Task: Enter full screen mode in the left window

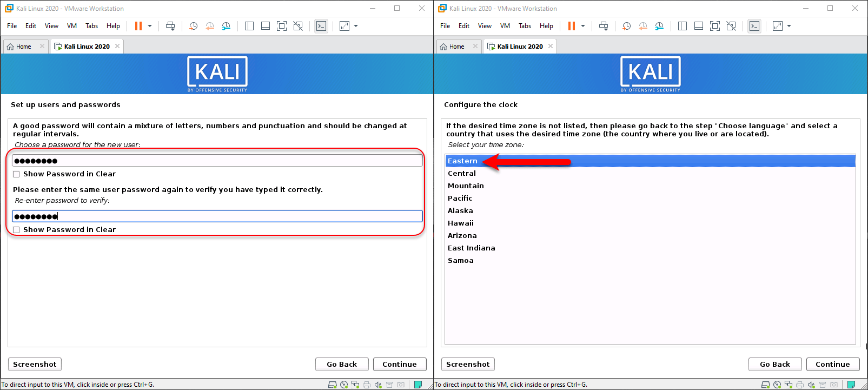Action: coord(282,26)
